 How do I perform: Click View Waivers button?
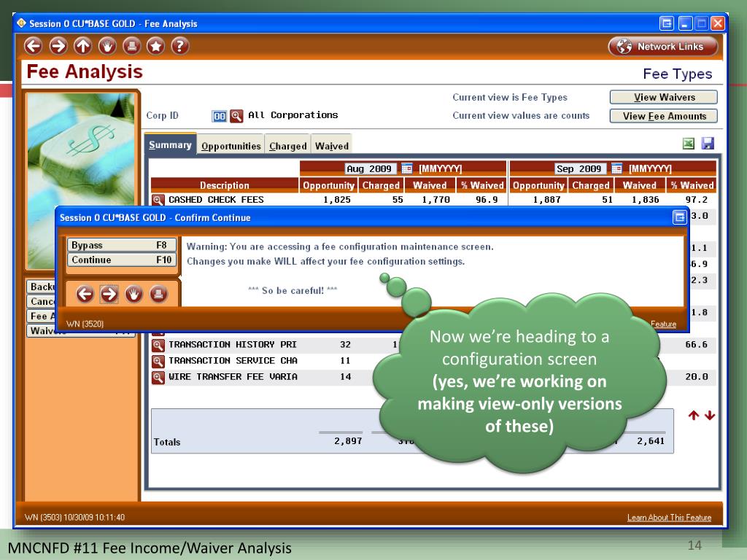664,97
